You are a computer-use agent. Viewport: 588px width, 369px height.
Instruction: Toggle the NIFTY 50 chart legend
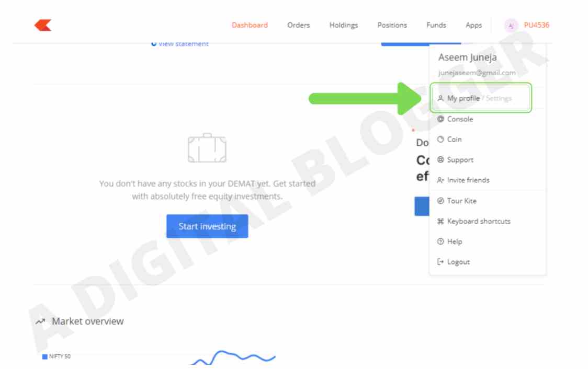(56, 357)
